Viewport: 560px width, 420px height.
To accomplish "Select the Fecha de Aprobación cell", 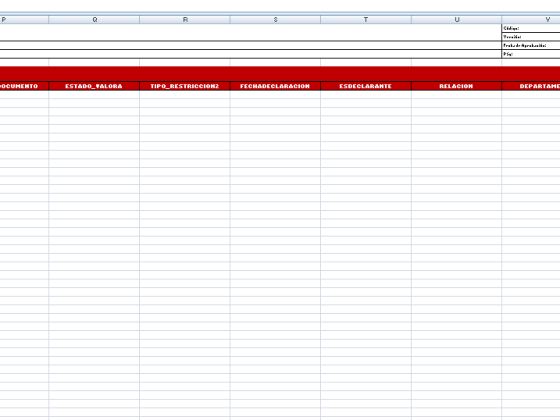I will (x=531, y=45).
